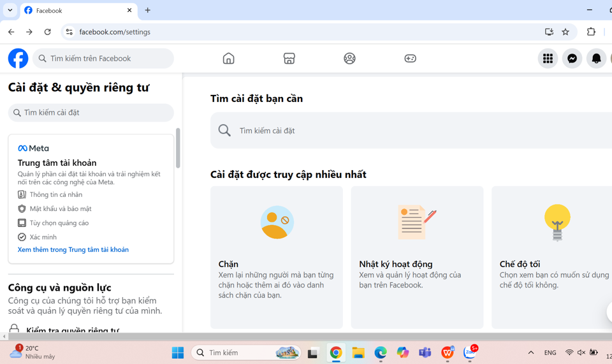This screenshot has width=612, height=364.
Task: Open the Marketplace icon
Action: coord(289,59)
